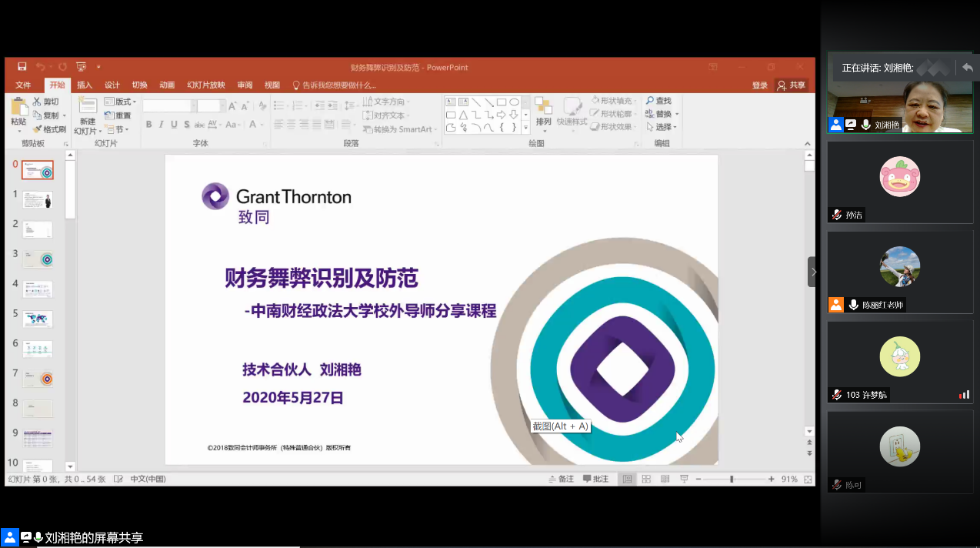Start slideshow from status bar icon
This screenshot has width=980, height=548.
coord(684,479)
